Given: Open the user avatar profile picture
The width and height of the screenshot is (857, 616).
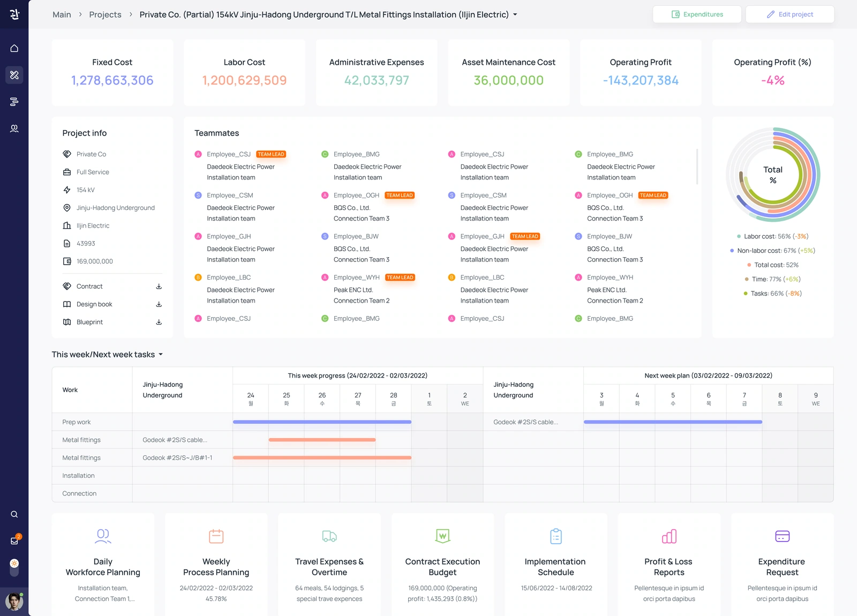Looking at the screenshot, I should coord(14,602).
